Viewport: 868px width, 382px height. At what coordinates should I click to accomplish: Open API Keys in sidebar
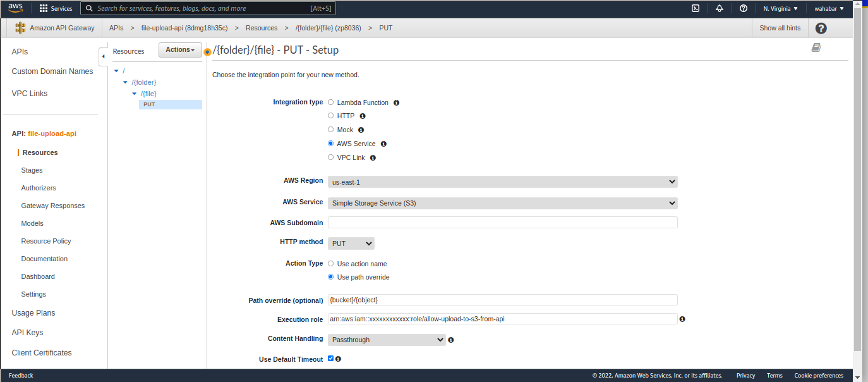coord(27,333)
